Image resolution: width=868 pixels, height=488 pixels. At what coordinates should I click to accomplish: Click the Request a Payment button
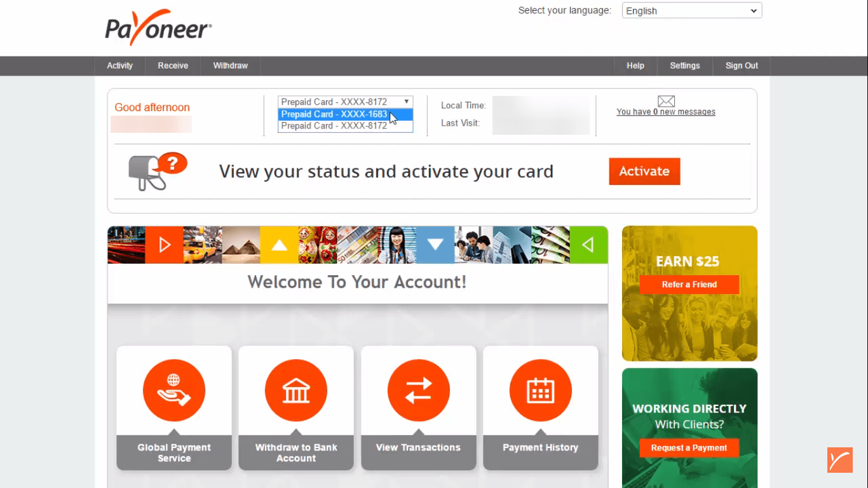689,448
